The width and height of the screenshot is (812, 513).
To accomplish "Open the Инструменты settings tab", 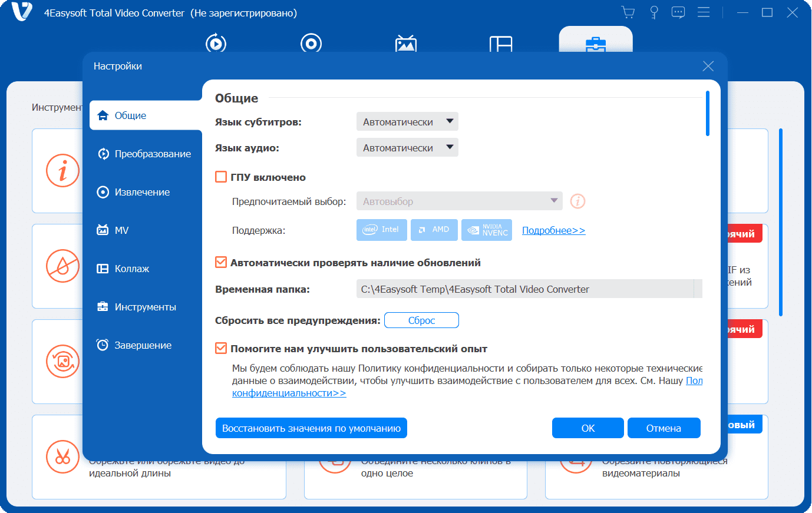I will click(146, 307).
